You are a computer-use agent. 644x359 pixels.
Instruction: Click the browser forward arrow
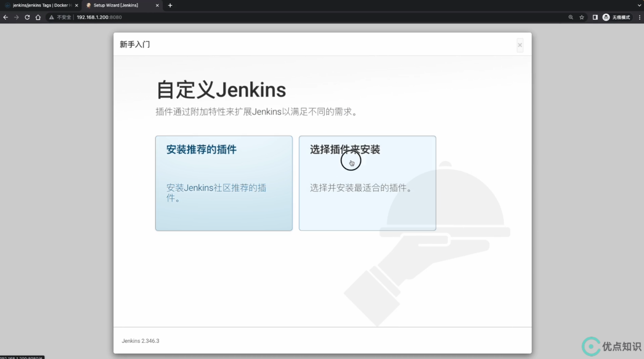pyautogui.click(x=17, y=17)
